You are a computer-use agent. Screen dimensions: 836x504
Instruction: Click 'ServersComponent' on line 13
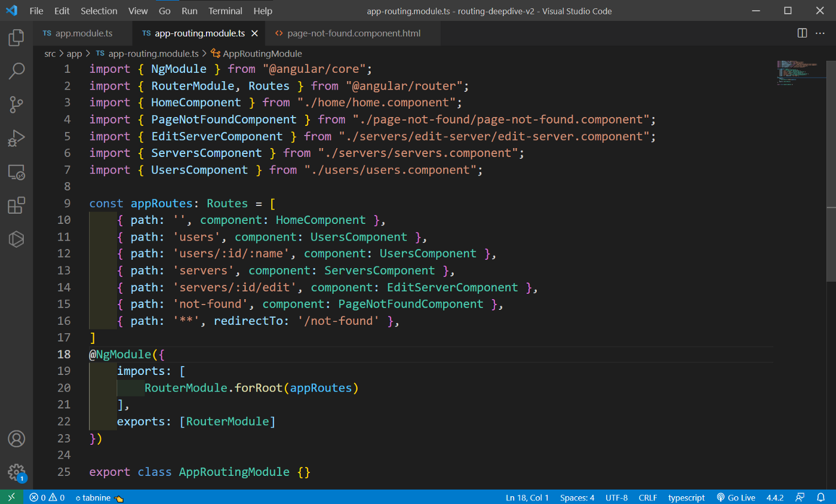point(380,271)
